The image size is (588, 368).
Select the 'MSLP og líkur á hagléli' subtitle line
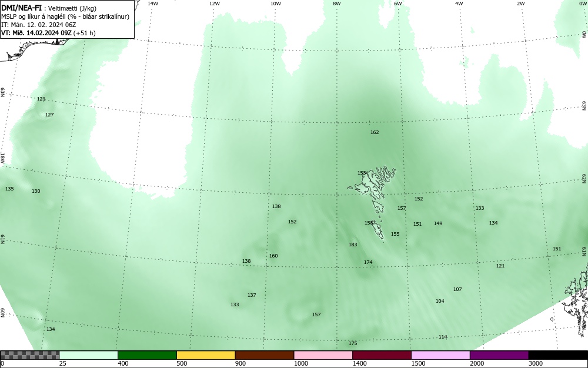65,16
